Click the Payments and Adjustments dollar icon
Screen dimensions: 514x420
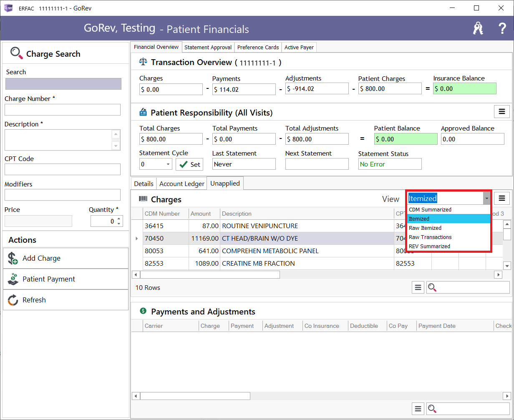pyautogui.click(x=143, y=311)
